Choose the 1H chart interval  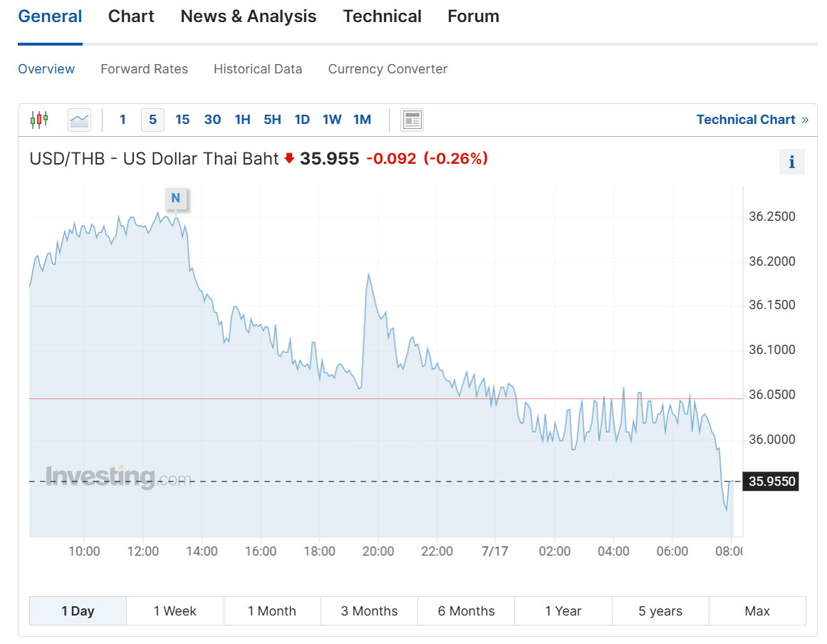(242, 120)
